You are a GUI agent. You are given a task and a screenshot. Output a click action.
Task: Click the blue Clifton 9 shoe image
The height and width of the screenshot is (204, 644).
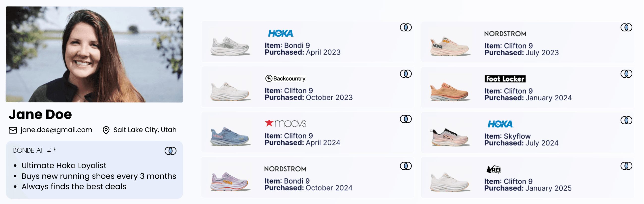(x=230, y=136)
